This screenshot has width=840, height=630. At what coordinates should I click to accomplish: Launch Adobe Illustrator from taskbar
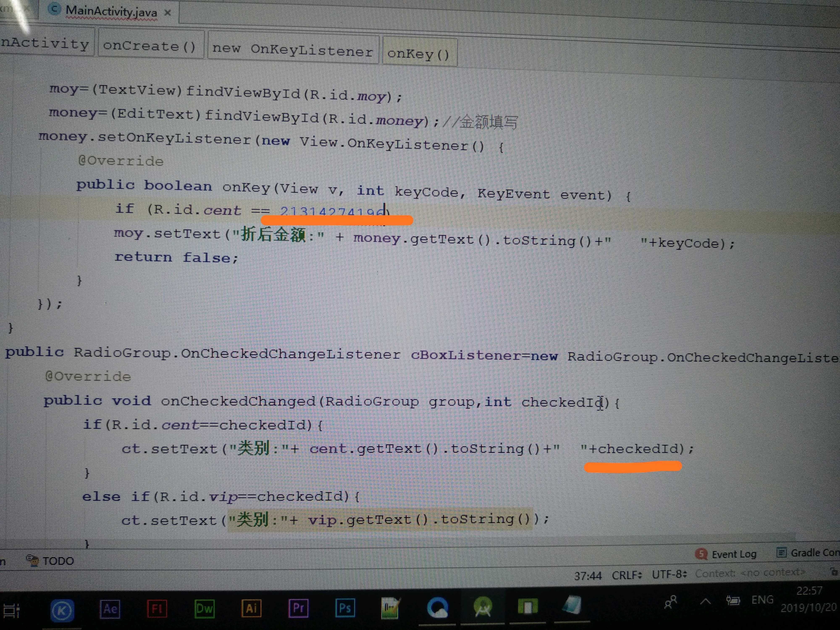pos(251,608)
